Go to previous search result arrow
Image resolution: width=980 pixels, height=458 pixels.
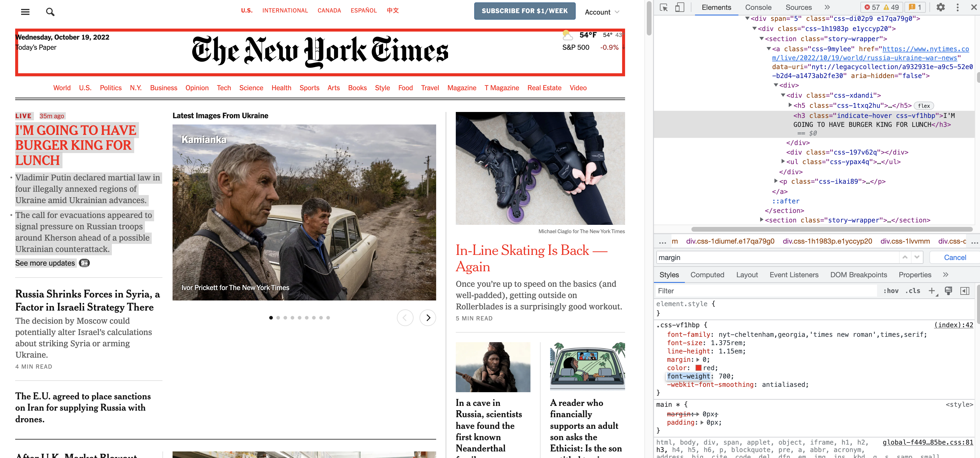coord(905,257)
